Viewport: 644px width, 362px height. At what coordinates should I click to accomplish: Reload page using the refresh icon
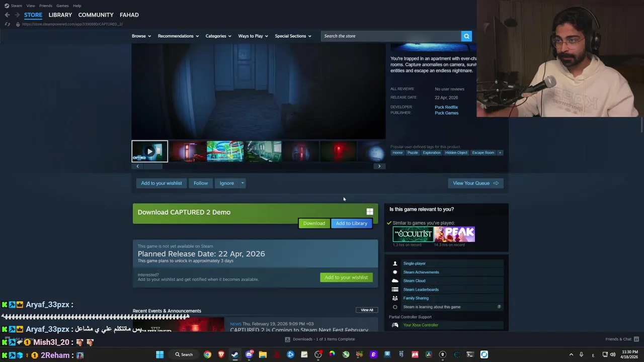[7, 24]
